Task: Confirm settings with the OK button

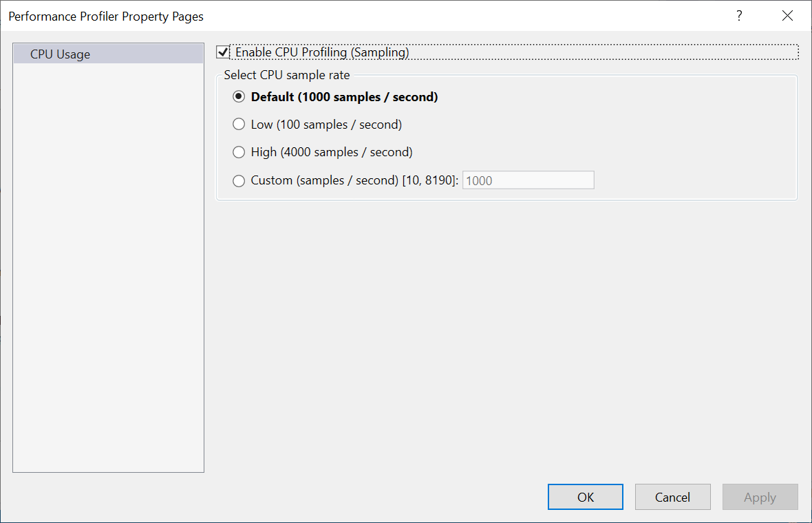Action: tap(586, 497)
